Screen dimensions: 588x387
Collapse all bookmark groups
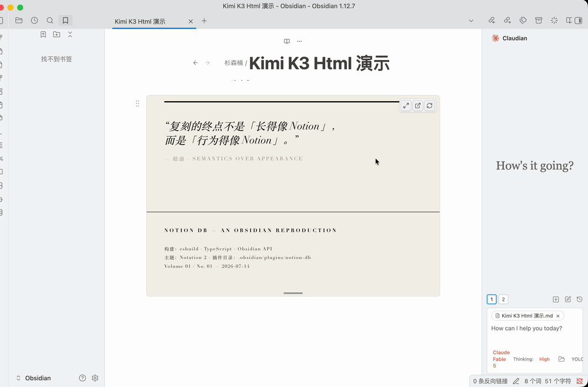pyautogui.click(x=70, y=35)
